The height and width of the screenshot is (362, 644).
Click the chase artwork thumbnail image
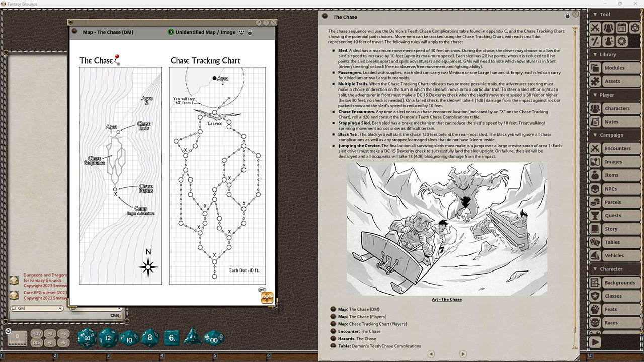447,229
